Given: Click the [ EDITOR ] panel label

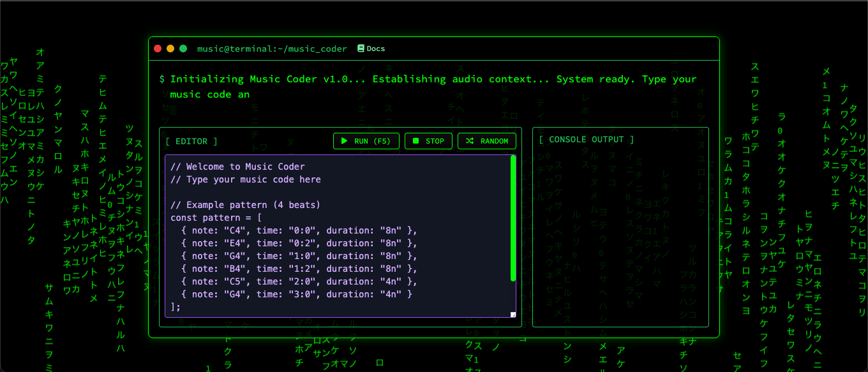Looking at the screenshot, I should [x=191, y=141].
